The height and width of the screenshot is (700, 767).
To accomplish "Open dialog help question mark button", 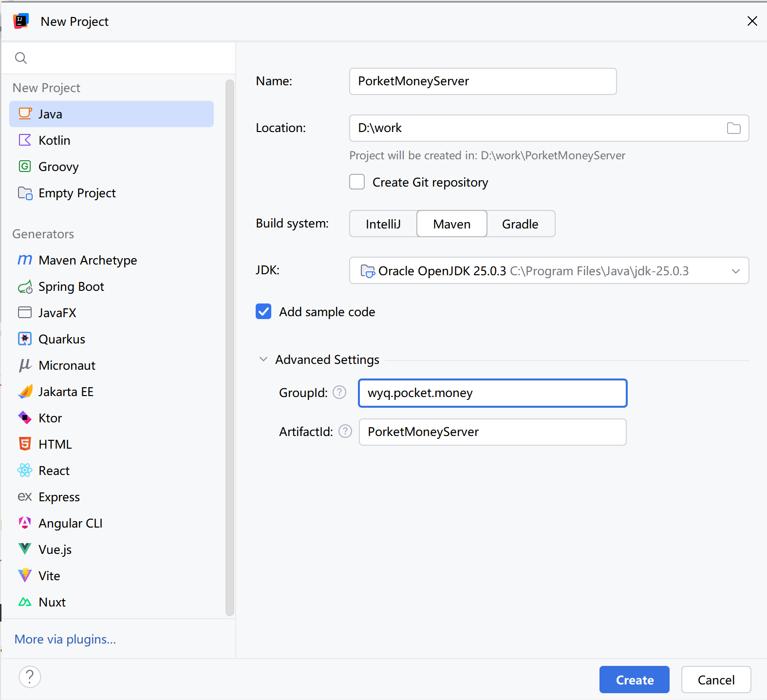I will tap(30, 677).
